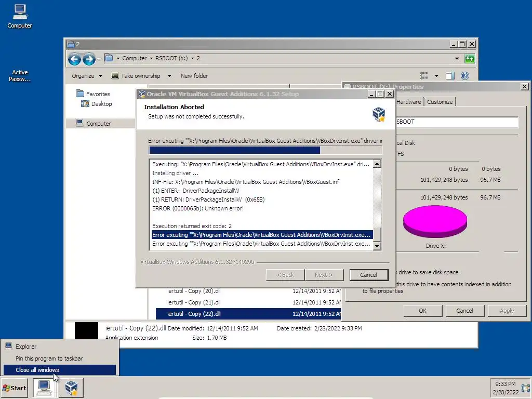Screen dimensions: 532x399
Task: Click the magenta disk usage pie chart
Action: coord(435,221)
